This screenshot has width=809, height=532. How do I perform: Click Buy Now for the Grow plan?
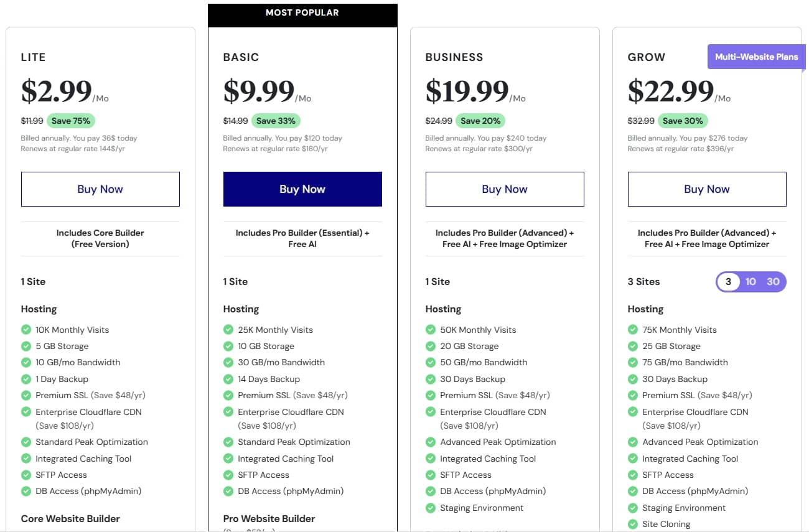click(x=707, y=189)
